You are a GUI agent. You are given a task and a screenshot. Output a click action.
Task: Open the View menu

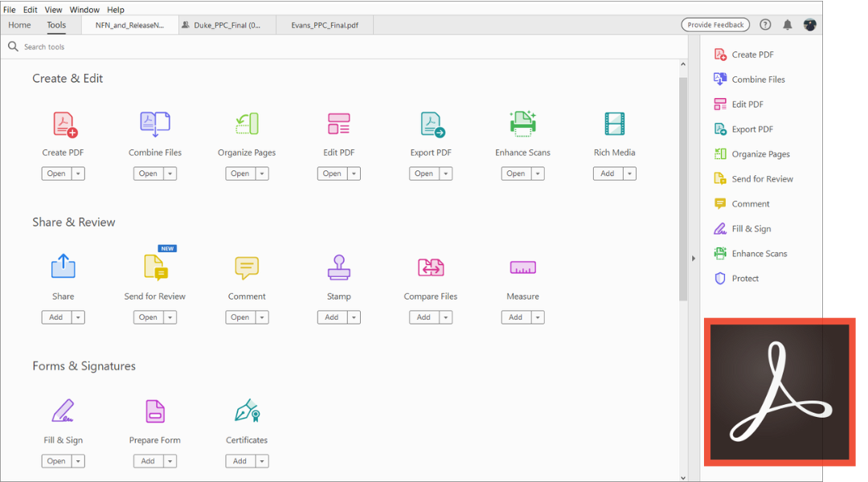[53, 10]
